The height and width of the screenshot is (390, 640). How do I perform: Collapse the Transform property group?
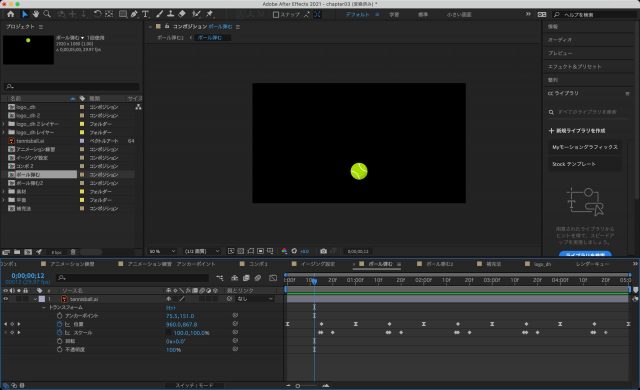click(x=44, y=308)
